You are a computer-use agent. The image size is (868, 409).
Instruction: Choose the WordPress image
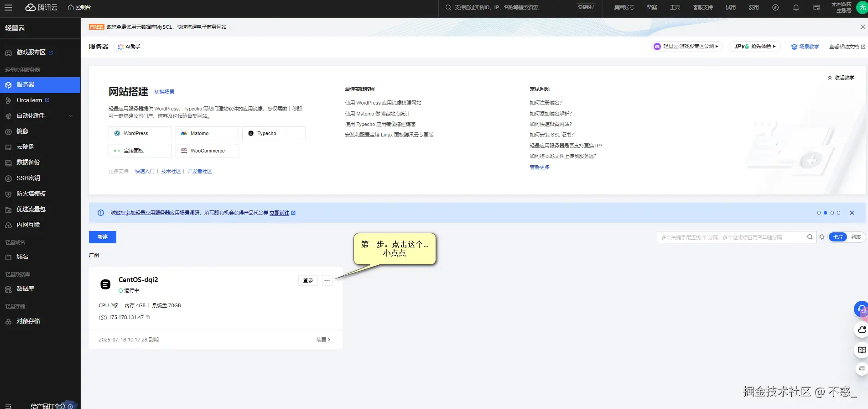tap(140, 133)
